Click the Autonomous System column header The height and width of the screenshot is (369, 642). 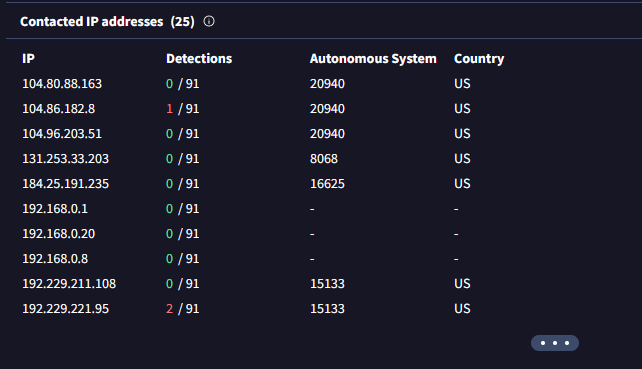click(x=373, y=59)
